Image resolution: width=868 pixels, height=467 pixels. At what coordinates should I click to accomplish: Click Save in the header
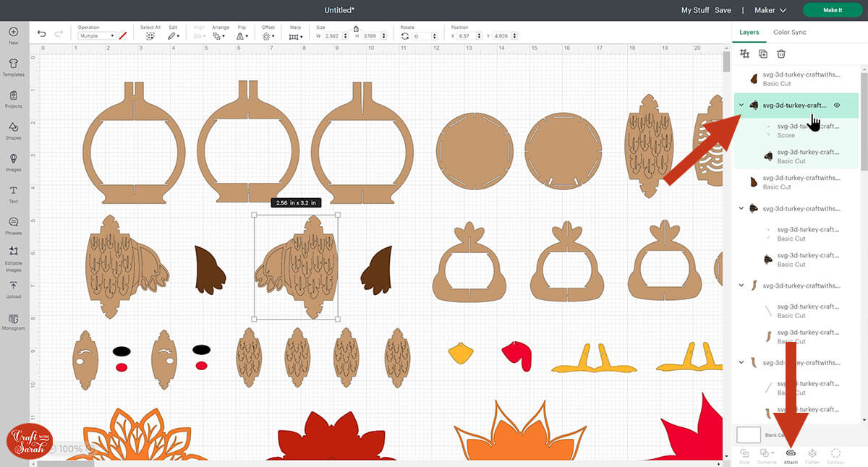click(x=723, y=10)
